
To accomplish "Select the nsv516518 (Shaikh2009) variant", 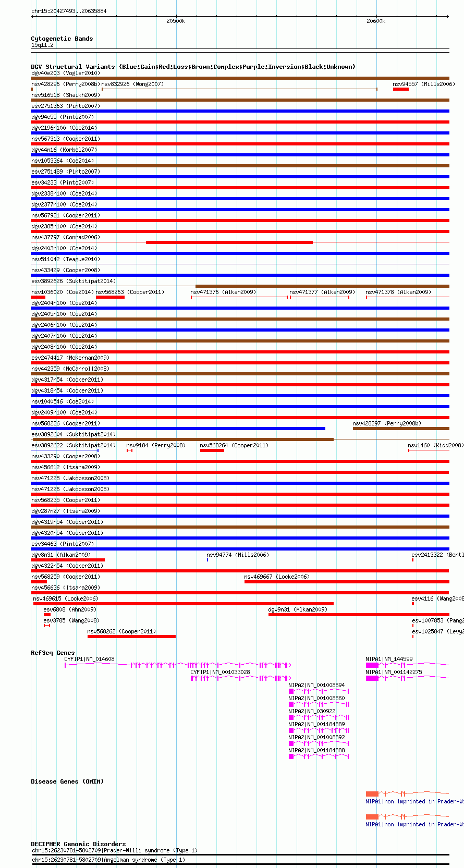I will tap(65, 95).
